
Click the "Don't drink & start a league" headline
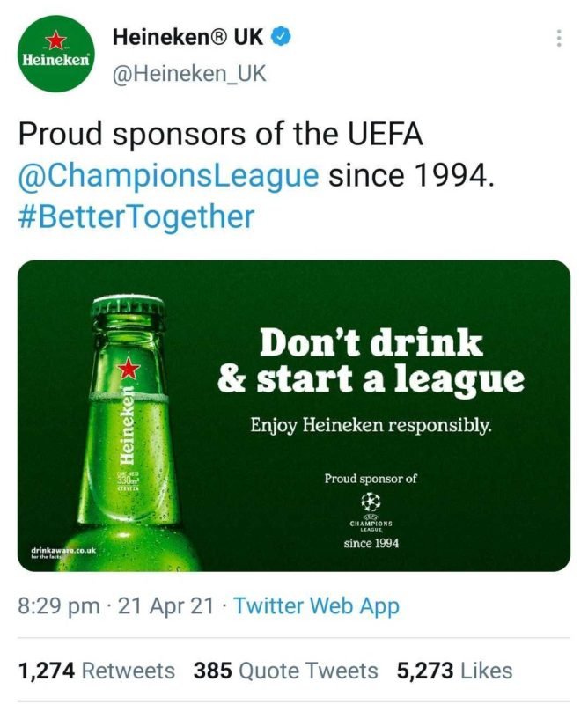coord(371,361)
